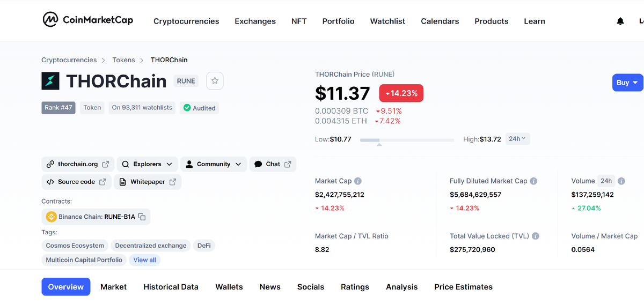Open the Cryptocurrencies menu
The height and width of the screenshot is (304, 644).
[x=186, y=21]
